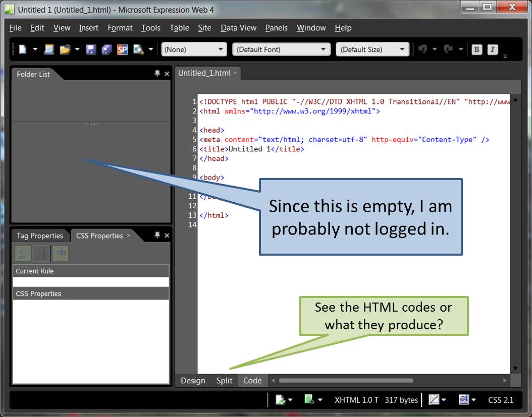
Task: Switch to the Tag Properties tab
Action: tap(40, 235)
